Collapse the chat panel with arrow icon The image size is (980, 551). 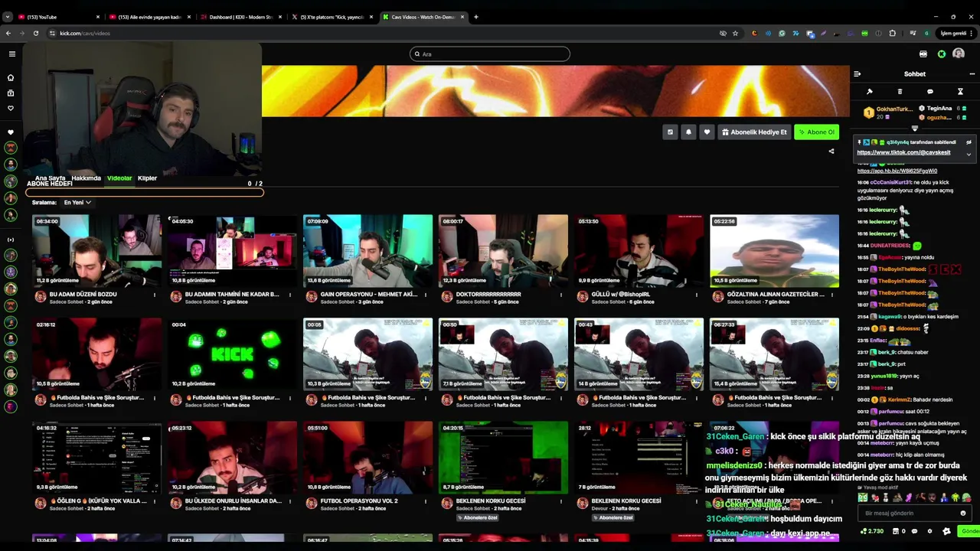(857, 74)
